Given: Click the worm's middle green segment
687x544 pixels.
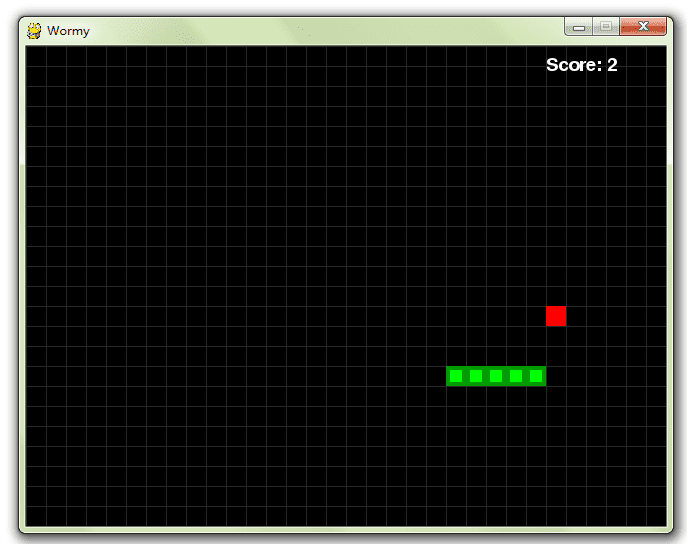Looking at the screenshot, I should click(x=496, y=376).
